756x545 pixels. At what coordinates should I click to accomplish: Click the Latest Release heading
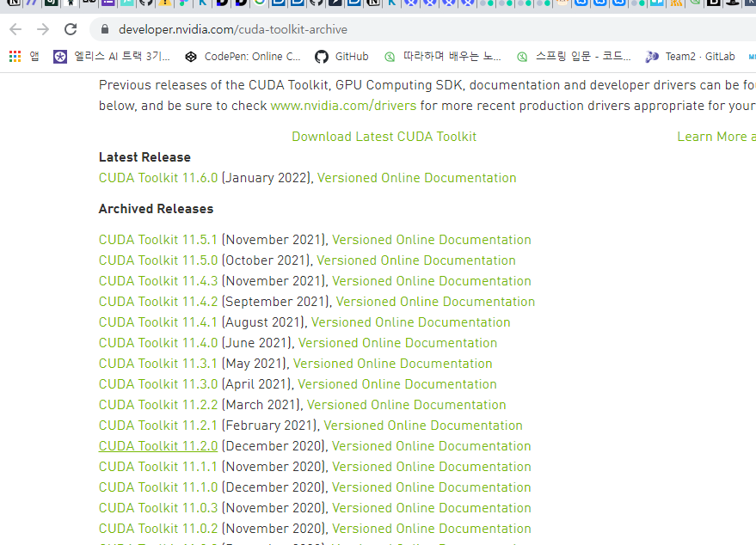click(144, 157)
